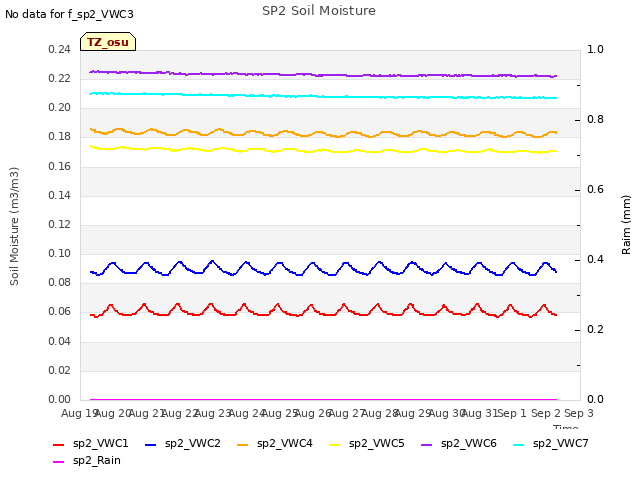This screenshot has width=640, height=480.
Task: Click the blue sp2_VWC2 legend swatch
Action: (x=151, y=444)
